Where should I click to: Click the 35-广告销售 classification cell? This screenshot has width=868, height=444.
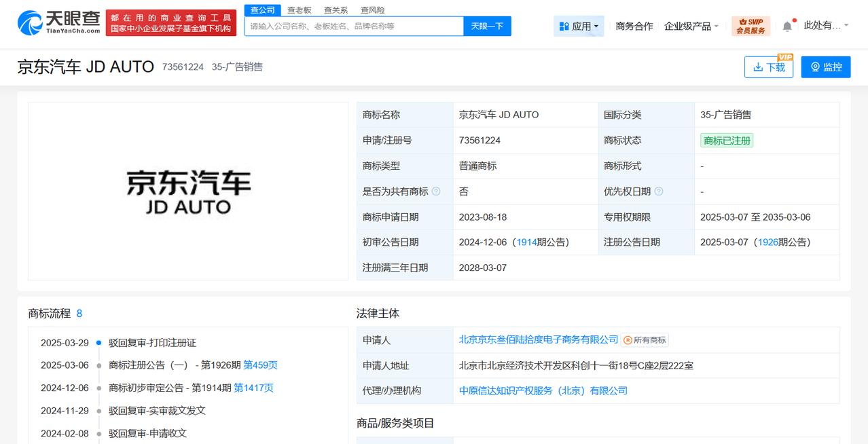(725, 115)
